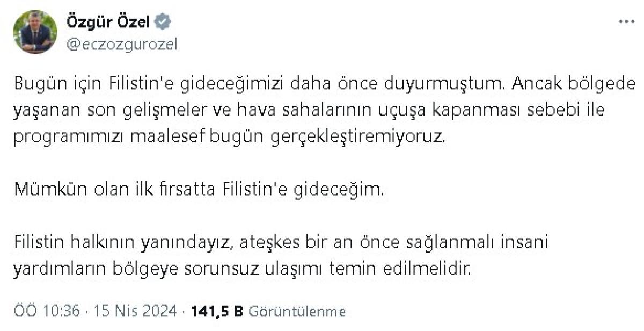
Task: Click the sentence "Mümkün olan ilk fırsatta"
Action: (x=199, y=189)
